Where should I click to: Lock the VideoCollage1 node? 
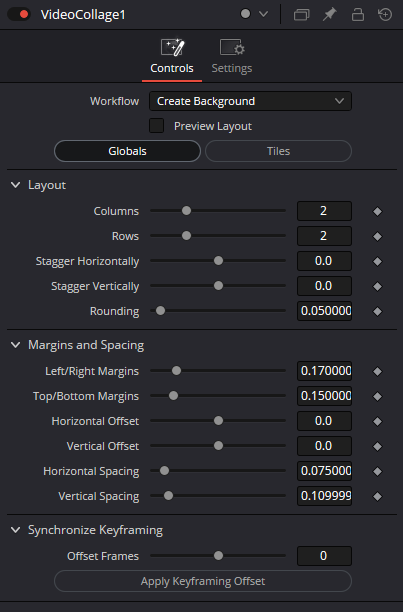point(358,15)
